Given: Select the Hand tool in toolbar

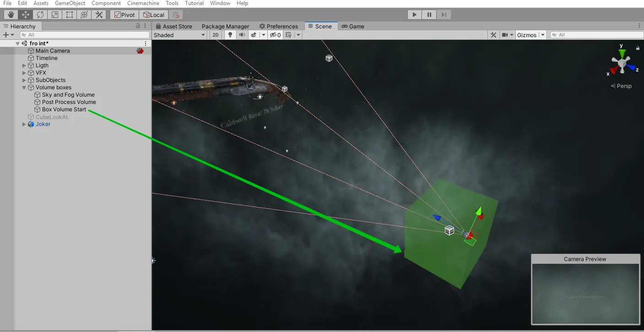Looking at the screenshot, I should pyautogui.click(x=11, y=15).
